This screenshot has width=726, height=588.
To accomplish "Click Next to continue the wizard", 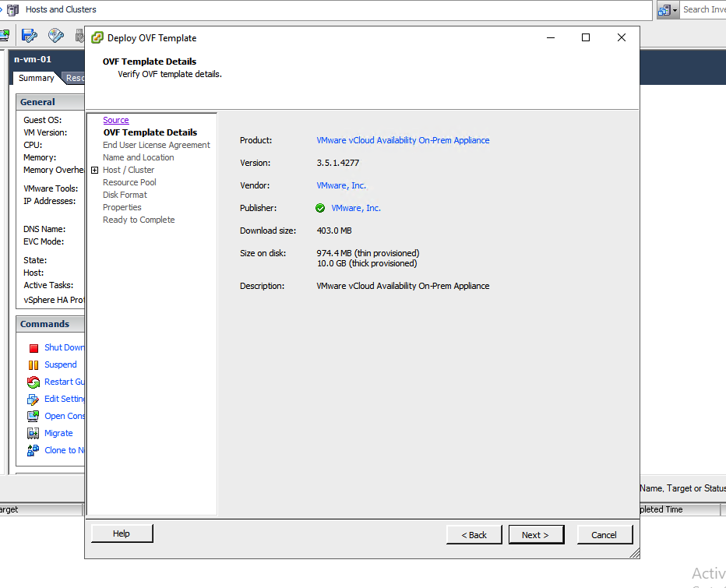I will [x=536, y=535].
